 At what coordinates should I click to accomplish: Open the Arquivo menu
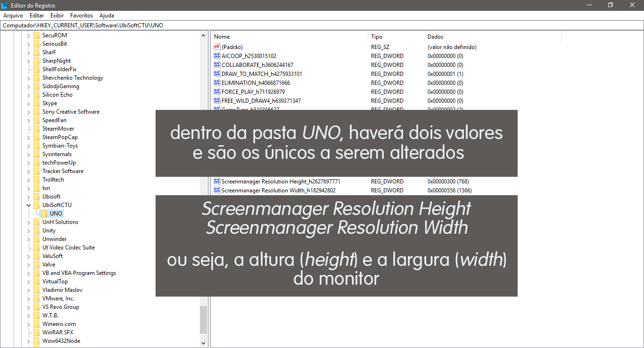[13, 16]
